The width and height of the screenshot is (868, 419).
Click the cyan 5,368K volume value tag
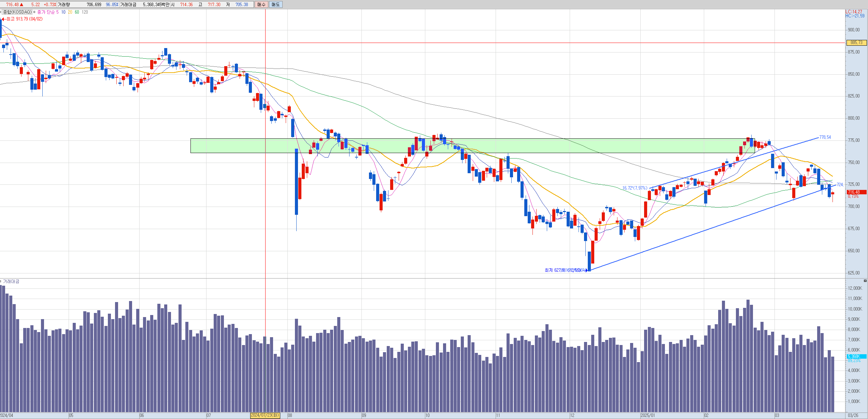[856, 356]
